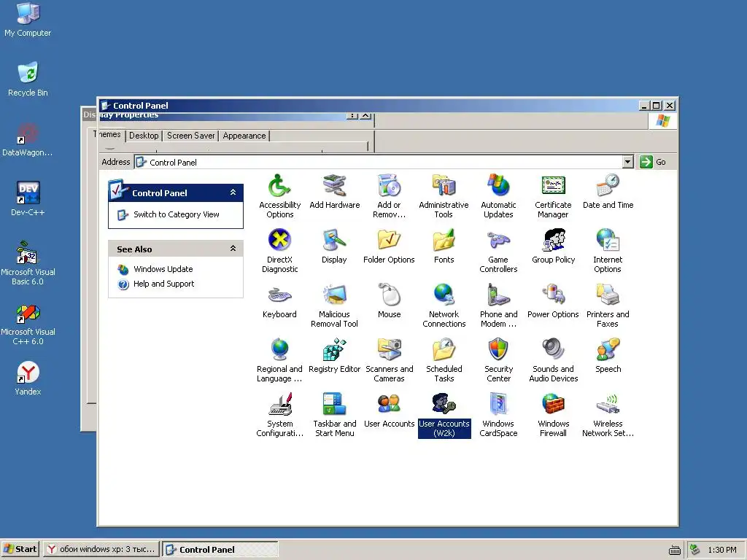
Task: Select the DataWagon desktop shortcut
Action: (x=28, y=139)
